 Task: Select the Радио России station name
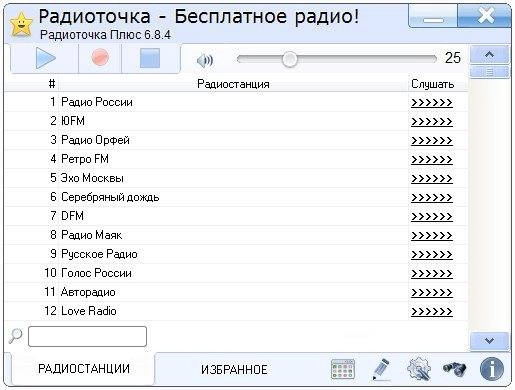click(x=97, y=102)
